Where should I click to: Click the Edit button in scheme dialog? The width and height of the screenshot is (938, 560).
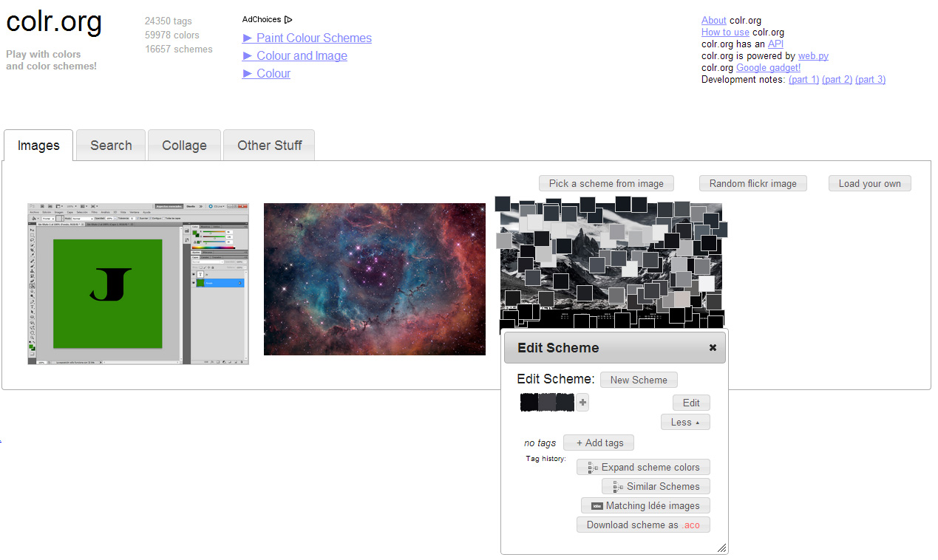(x=691, y=403)
